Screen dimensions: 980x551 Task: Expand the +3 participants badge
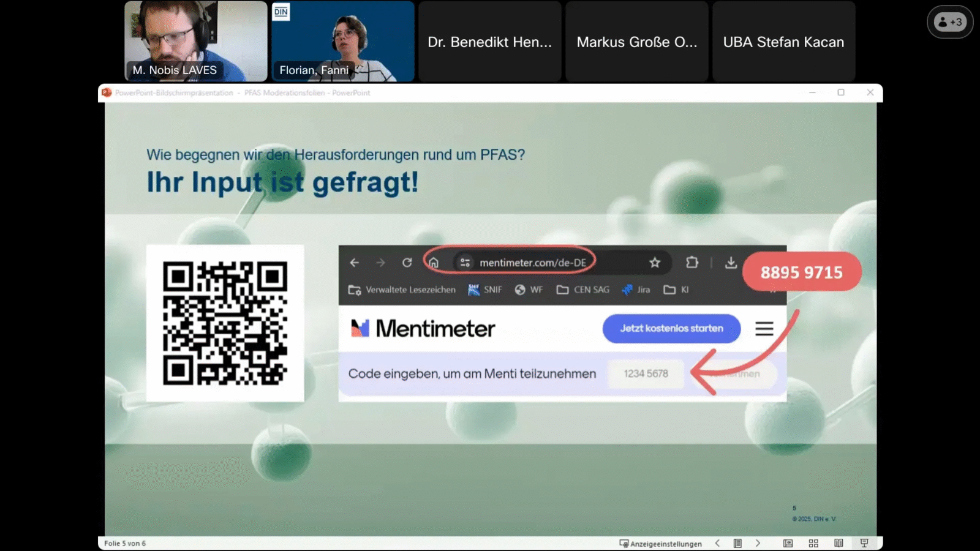click(950, 21)
